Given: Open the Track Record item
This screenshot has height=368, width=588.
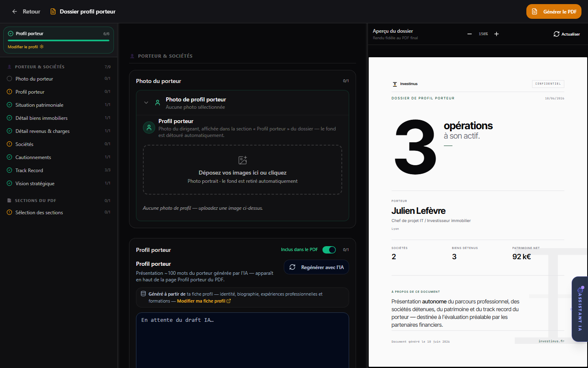Looking at the screenshot, I should point(58,170).
